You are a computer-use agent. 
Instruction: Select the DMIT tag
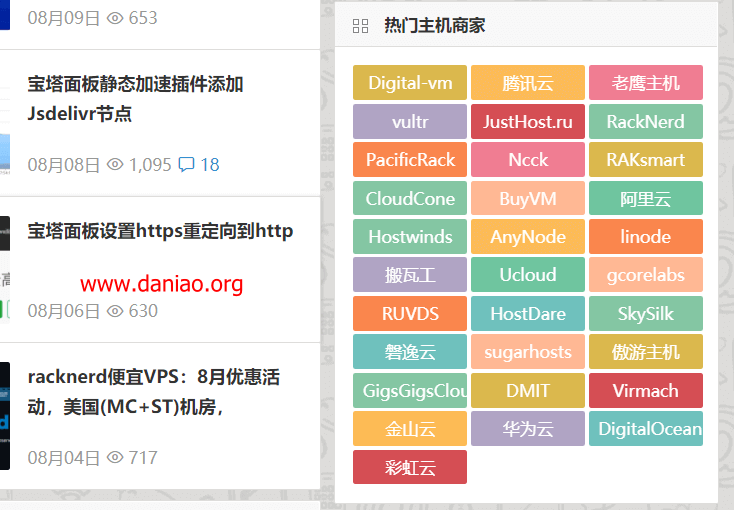pyautogui.click(x=528, y=391)
